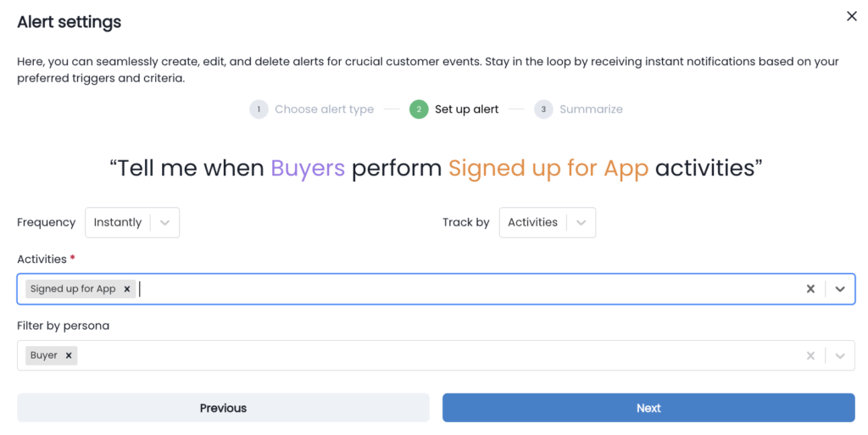The height and width of the screenshot is (435, 868).
Task: Open the Track by 'Activities' dropdown
Action: tap(548, 223)
